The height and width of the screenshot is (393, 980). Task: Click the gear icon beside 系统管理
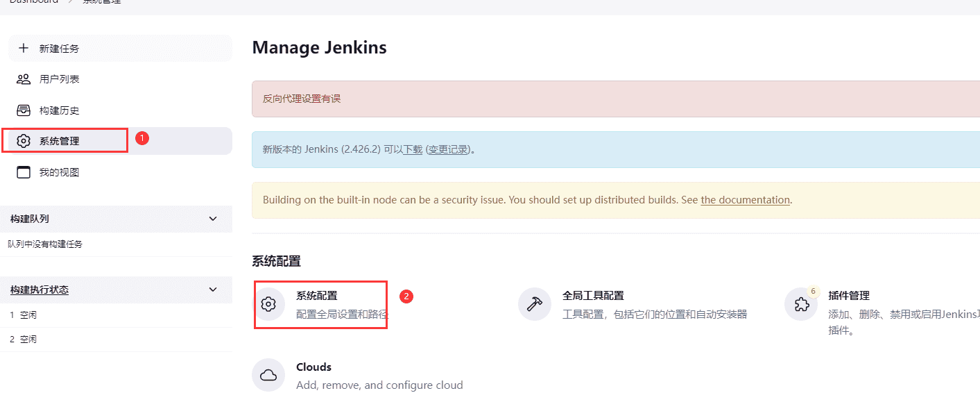pyautogui.click(x=24, y=141)
